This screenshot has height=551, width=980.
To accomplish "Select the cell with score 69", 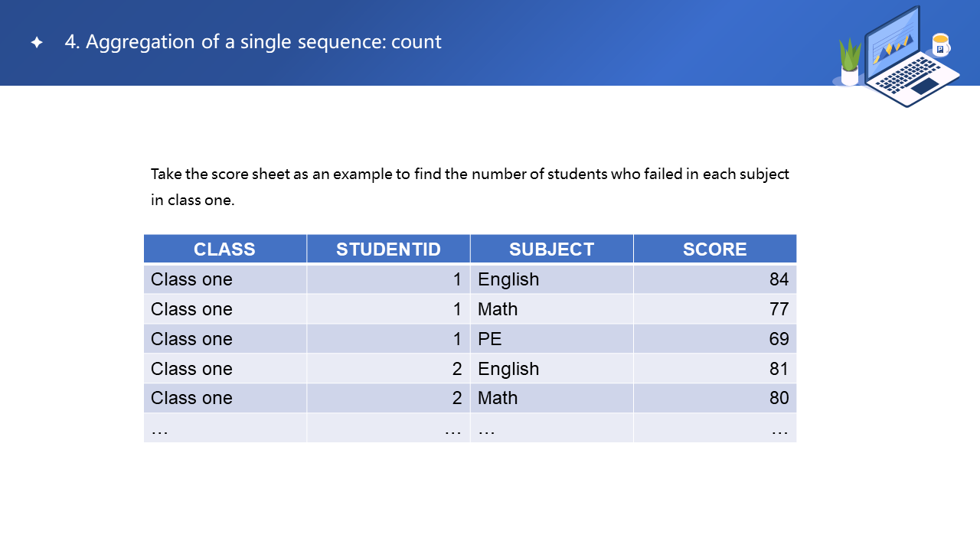I will point(714,339).
